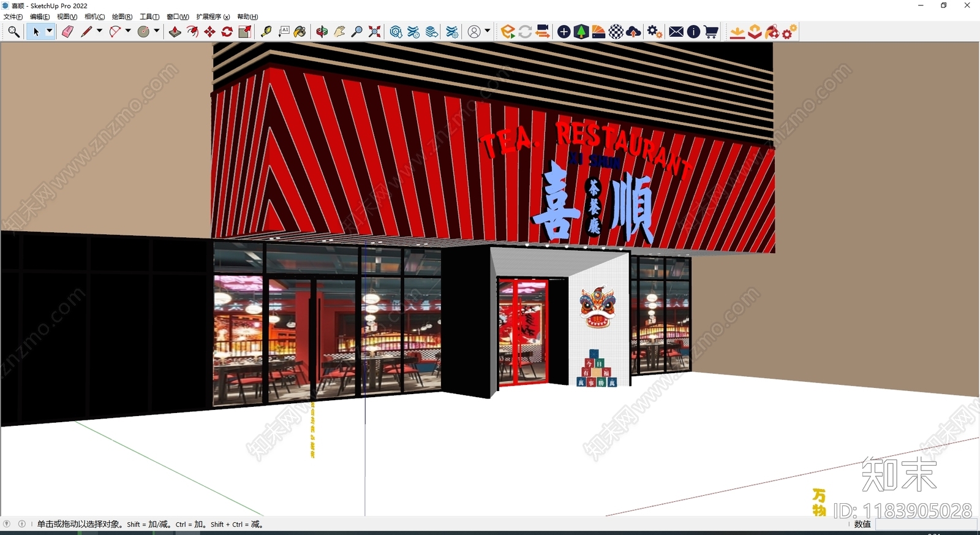Open Extension Manager icon

click(452, 32)
